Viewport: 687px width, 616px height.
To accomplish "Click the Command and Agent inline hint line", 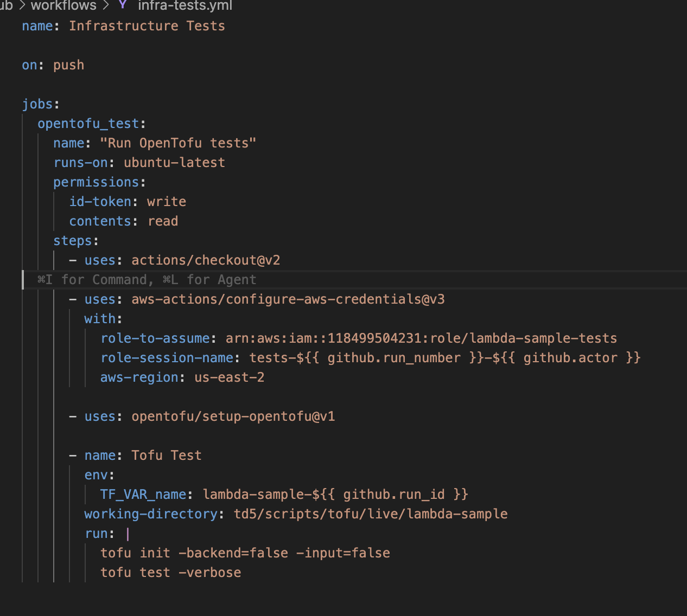I will point(147,280).
